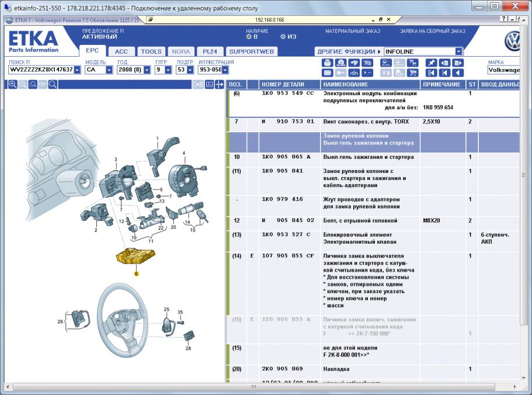Click the highlighted part 6 in illustration

(135, 256)
